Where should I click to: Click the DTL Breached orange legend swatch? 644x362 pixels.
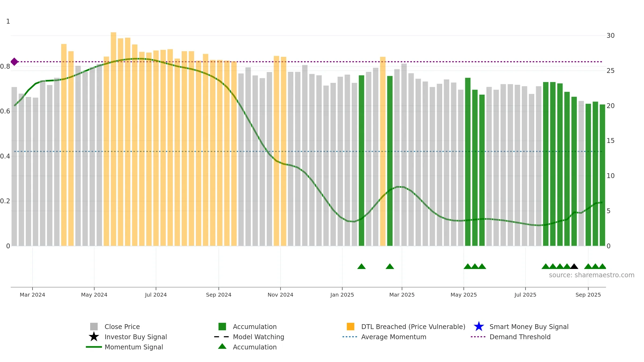[x=350, y=327]
